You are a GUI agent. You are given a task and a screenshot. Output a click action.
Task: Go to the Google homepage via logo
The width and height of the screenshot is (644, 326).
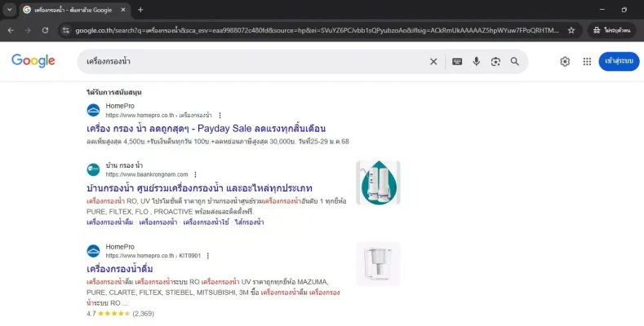pos(33,61)
